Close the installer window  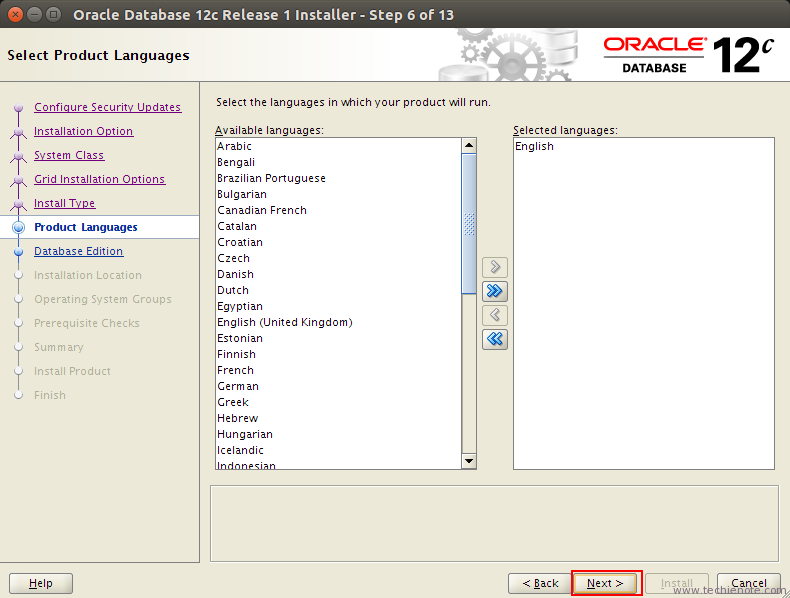16,14
